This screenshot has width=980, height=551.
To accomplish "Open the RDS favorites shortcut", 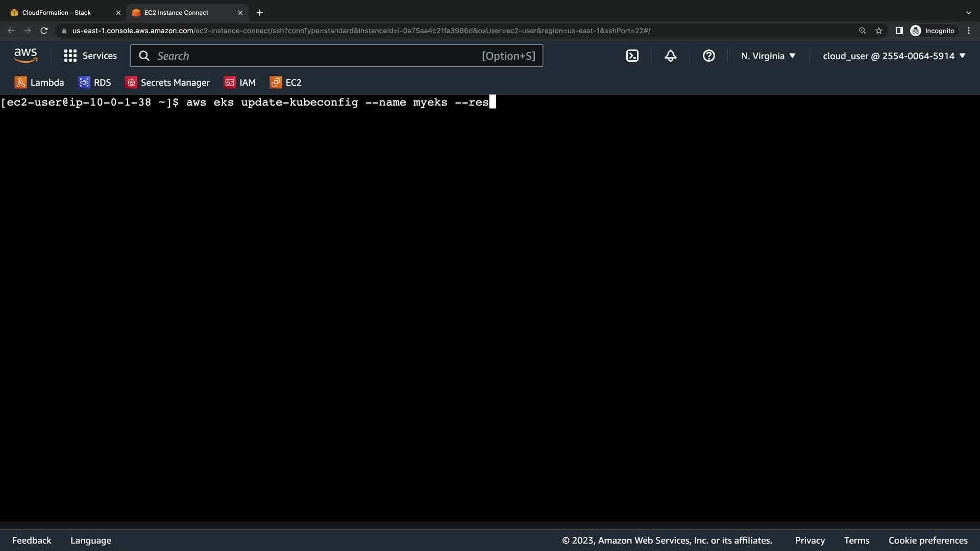I will click(94, 83).
